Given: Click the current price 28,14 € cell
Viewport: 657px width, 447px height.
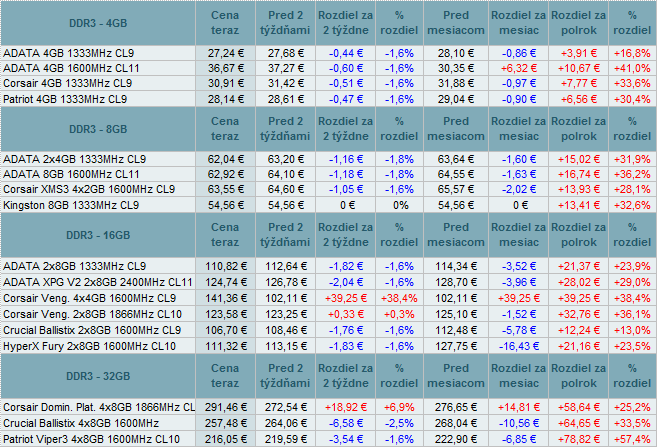Looking at the screenshot, I should 225,99.
